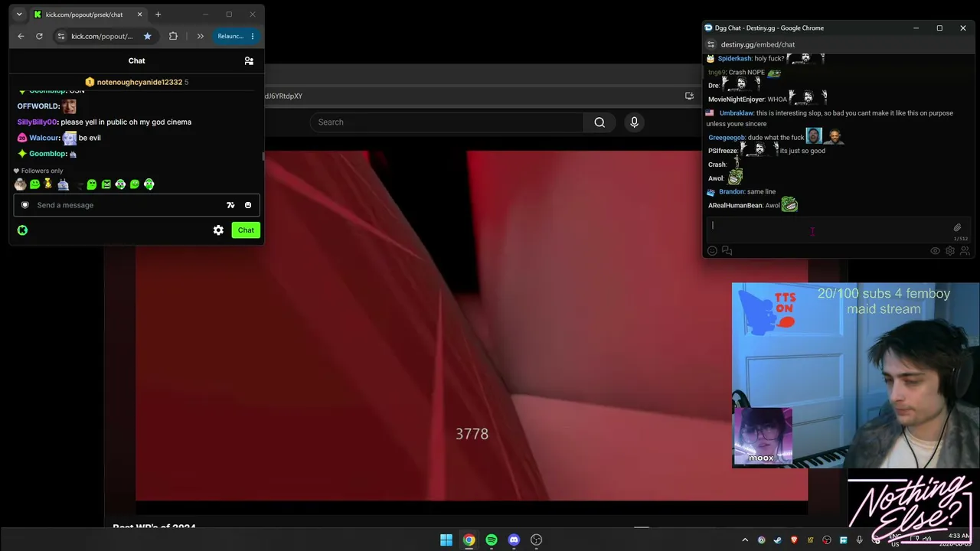Click the Relaunch to update button
Image resolution: width=980 pixels, height=551 pixels.
pos(231,36)
